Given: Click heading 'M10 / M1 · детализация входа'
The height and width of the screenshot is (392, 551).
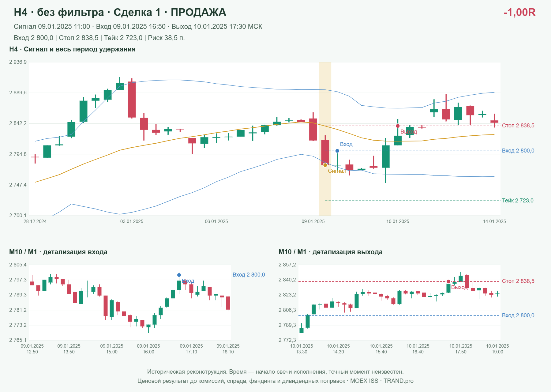Looking at the screenshot, I should 58,252.
